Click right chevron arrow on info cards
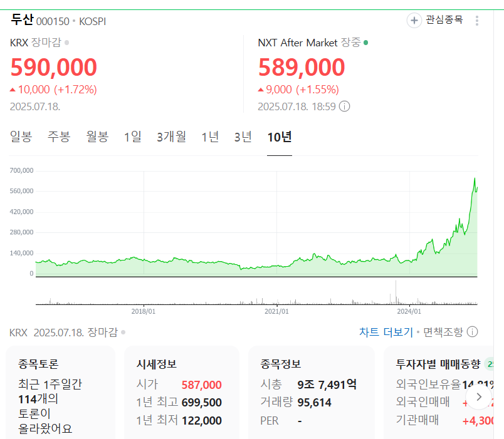The height and width of the screenshot is (439, 504). pos(478,397)
